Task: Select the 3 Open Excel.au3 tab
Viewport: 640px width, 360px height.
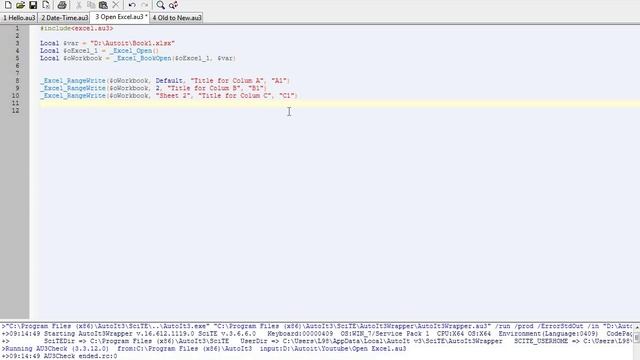Action: coord(121,17)
